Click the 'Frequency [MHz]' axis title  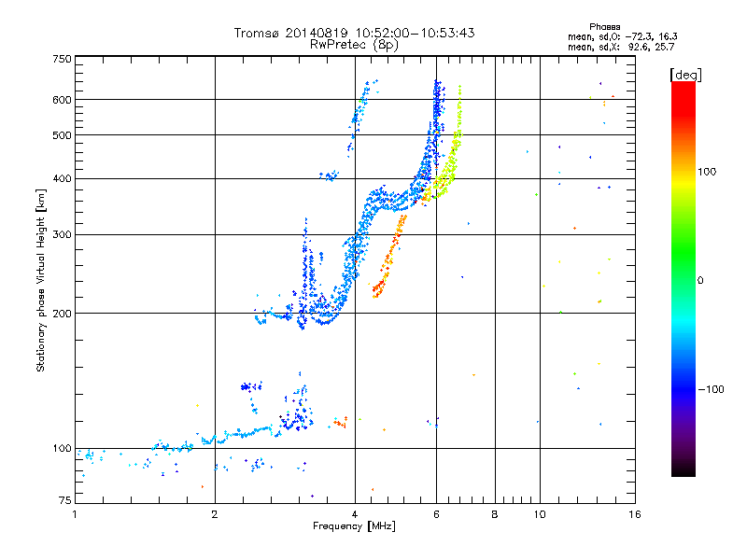354,526
